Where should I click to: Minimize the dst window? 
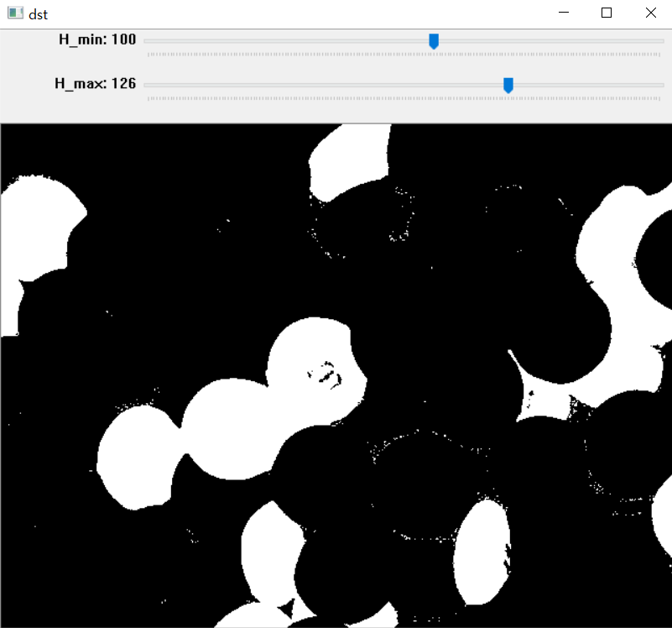pos(564,13)
